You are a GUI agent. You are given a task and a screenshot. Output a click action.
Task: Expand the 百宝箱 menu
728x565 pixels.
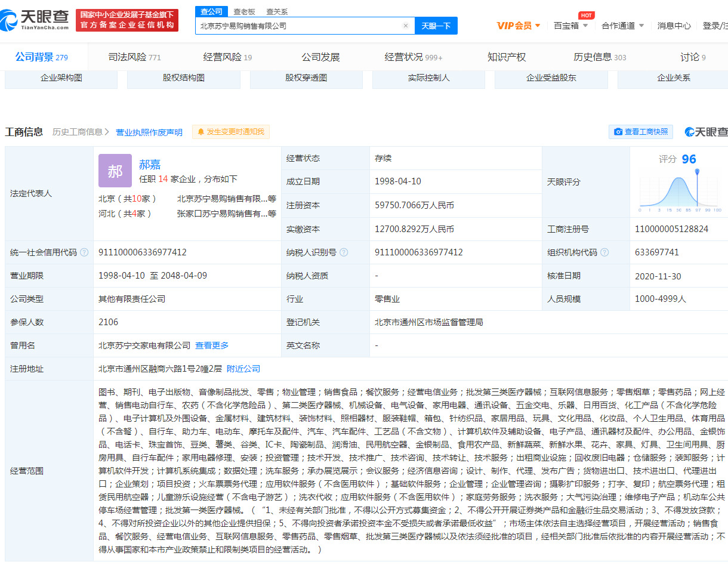[571, 26]
